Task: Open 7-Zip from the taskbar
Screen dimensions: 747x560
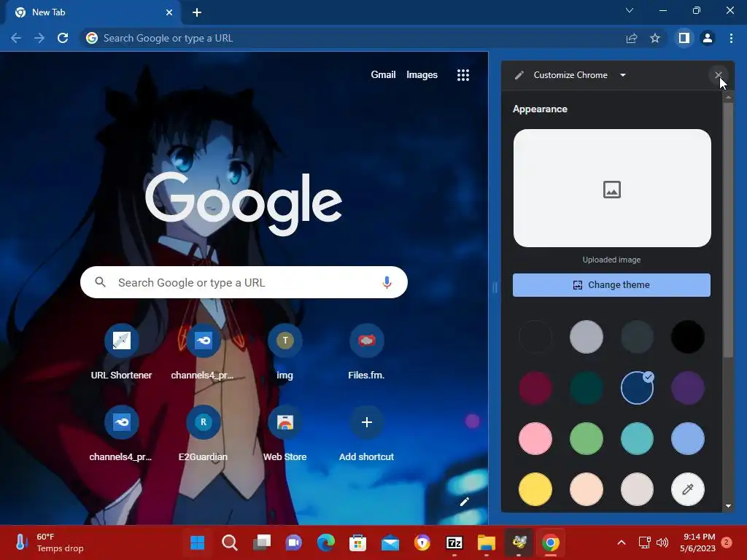Action: click(x=454, y=542)
